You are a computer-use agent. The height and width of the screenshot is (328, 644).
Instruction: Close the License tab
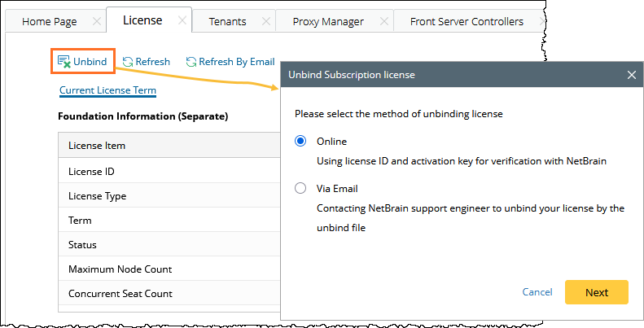(180, 20)
